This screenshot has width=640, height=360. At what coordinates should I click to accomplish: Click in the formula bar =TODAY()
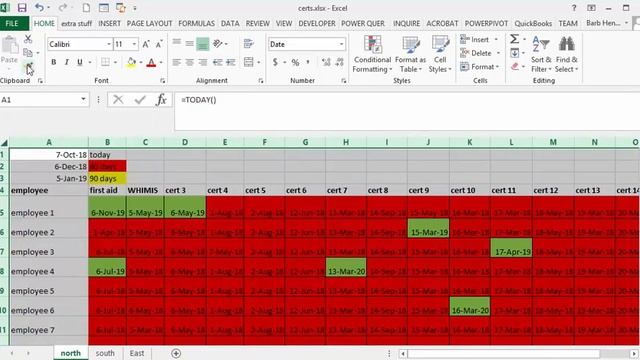(x=198, y=100)
